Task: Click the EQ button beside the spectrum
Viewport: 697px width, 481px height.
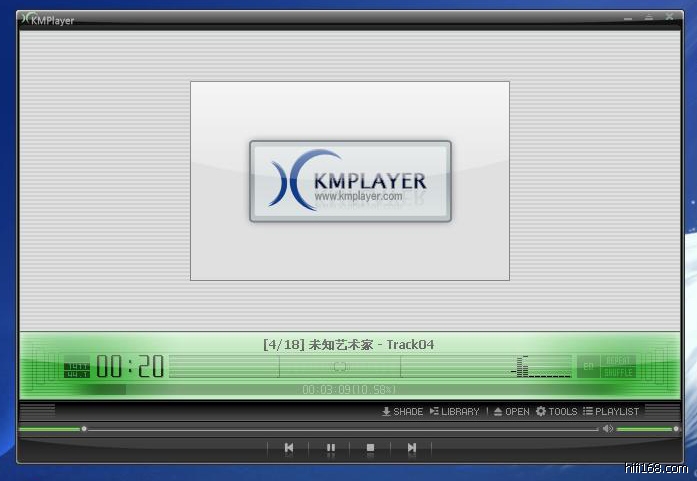Action: [x=588, y=366]
